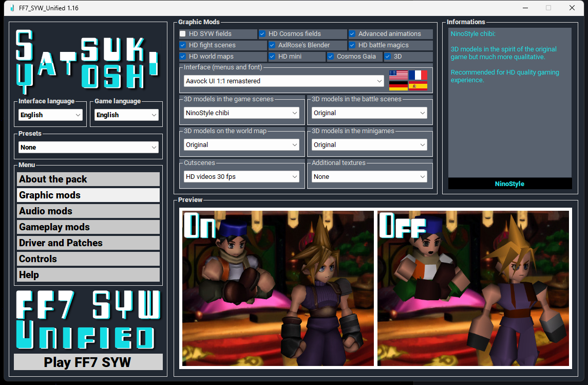The height and width of the screenshot is (385, 588).
Task: Open the Interface language dropdown
Action: [50, 115]
